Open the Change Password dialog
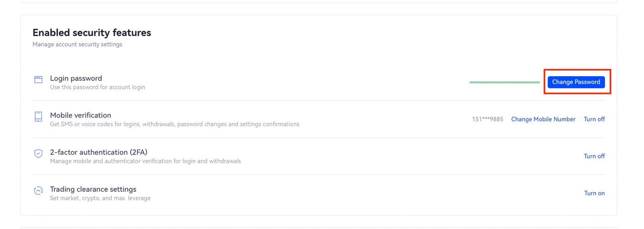The width and height of the screenshot is (644, 229). click(x=576, y=82)
